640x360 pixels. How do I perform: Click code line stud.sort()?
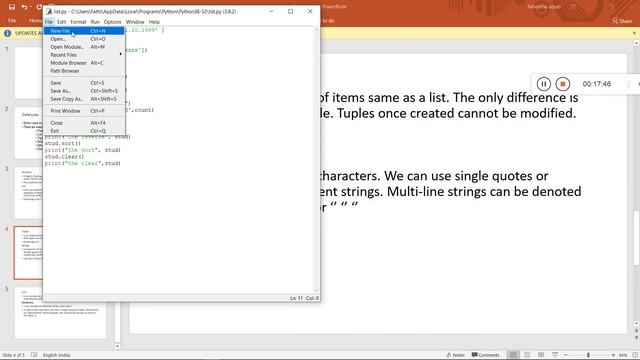click(62, 144)
